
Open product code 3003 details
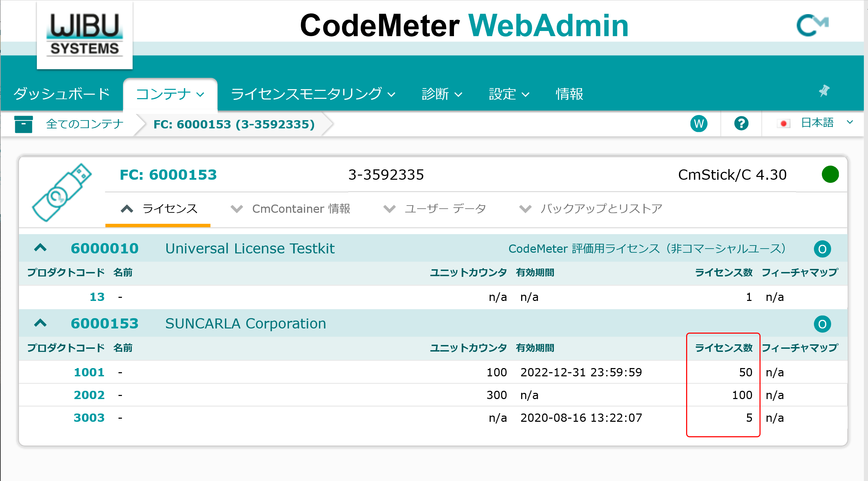pyautogui.click(x=89, y=418)
